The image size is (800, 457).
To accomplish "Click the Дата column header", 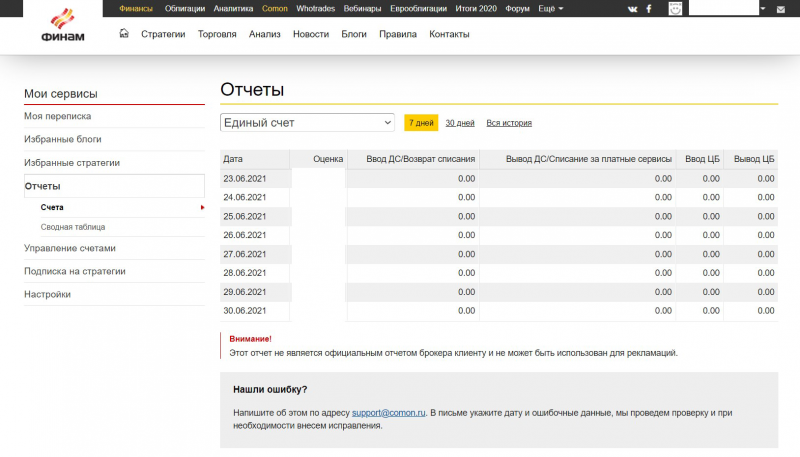I will click(233, 159).
